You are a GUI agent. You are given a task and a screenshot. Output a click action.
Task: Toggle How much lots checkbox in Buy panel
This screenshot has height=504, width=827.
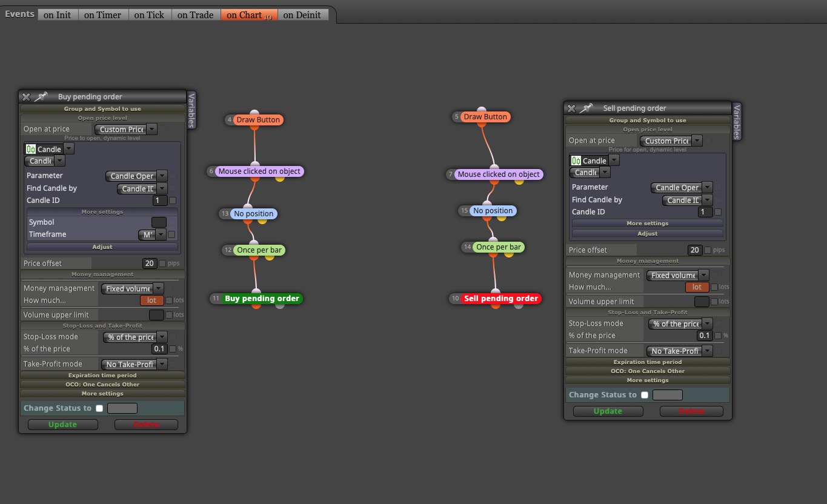tap(169, 300)
